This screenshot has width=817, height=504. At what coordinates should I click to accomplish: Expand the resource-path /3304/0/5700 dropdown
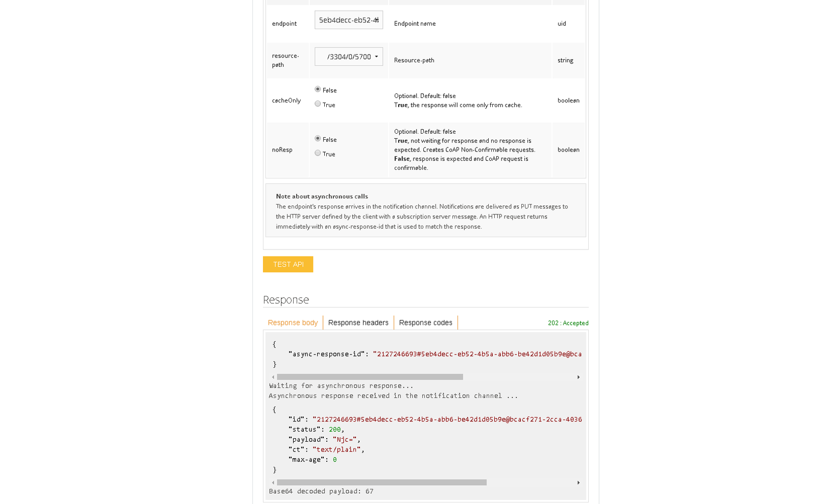[x=348, y=57]
